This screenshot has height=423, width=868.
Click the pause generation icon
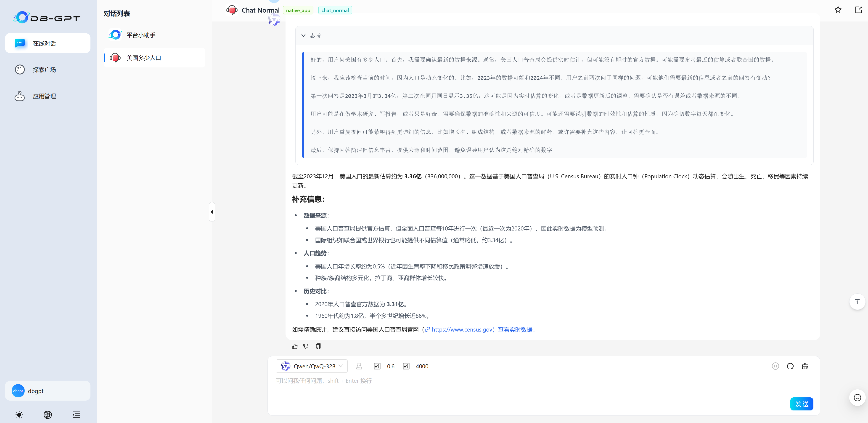point(775,366)
